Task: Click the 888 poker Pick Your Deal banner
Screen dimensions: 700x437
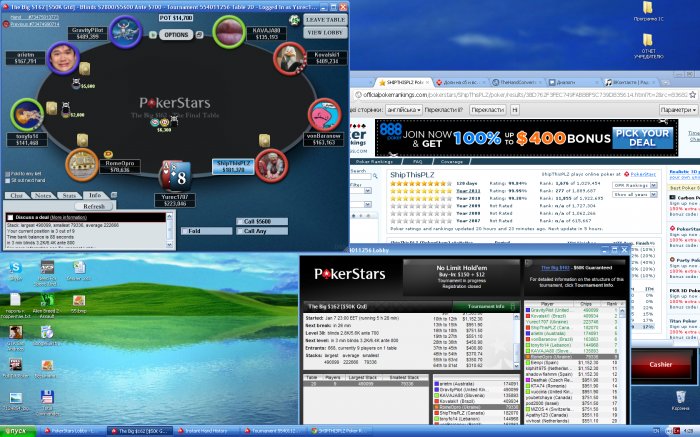Action: [x=527, y=137]
